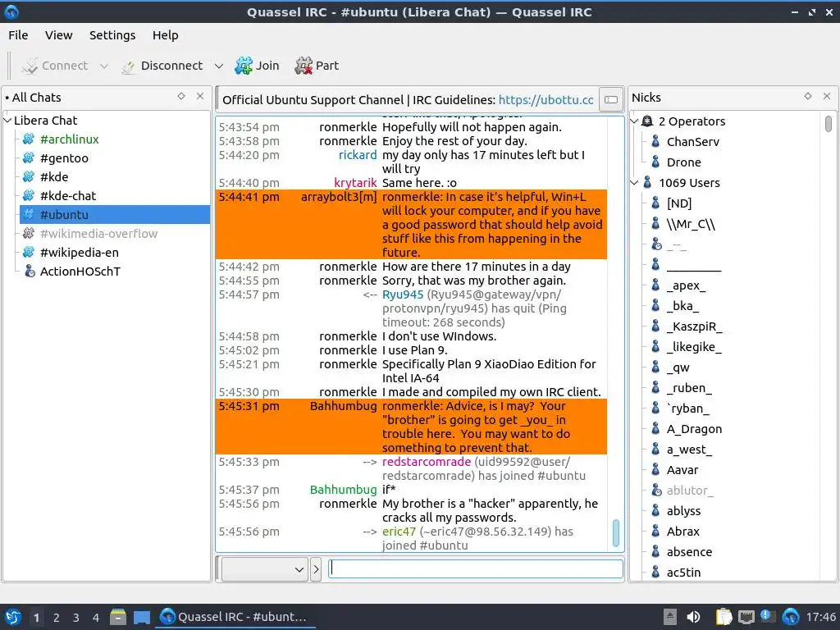
Task: Click the a_west_ user icon
Action: pos(655,450)
